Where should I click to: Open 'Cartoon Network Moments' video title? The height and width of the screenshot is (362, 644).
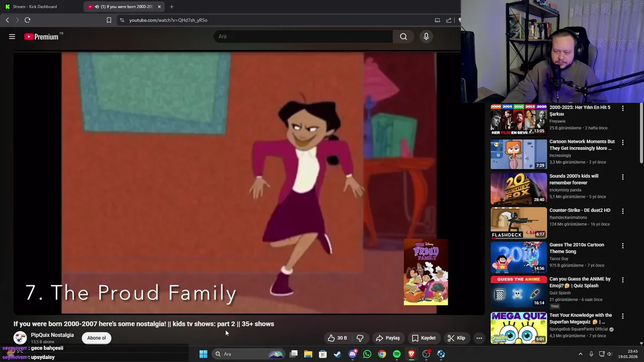click(582, 145)
